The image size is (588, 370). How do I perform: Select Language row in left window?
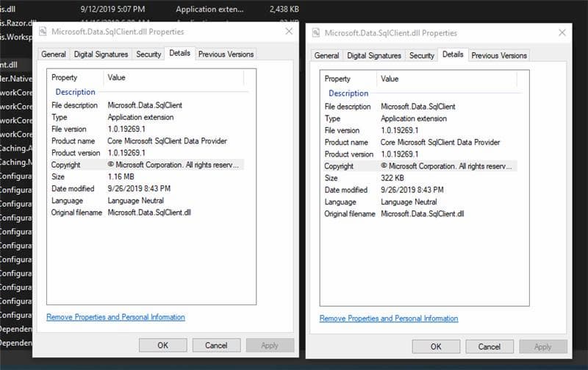pyautogui.click(x=147, y=201)
